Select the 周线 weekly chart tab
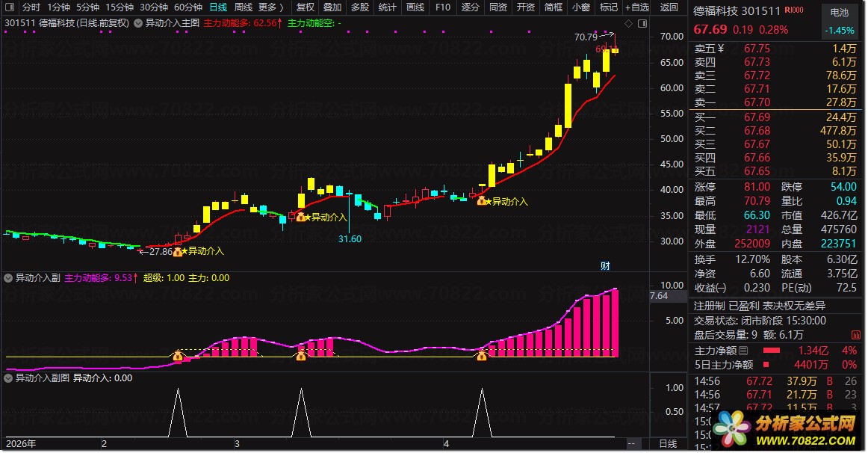 pyautogui.click(x=243, y=7)
